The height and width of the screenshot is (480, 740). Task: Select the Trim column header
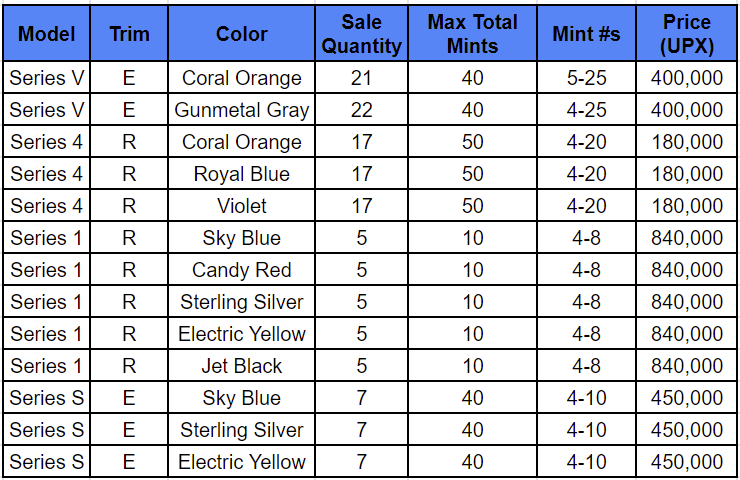[129, 34]
